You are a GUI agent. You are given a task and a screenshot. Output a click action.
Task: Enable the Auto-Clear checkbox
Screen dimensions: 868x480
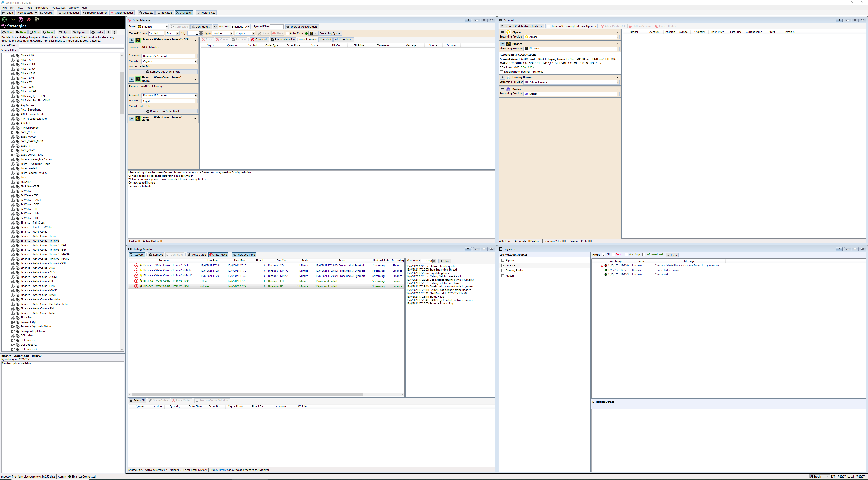coord(287,33)
